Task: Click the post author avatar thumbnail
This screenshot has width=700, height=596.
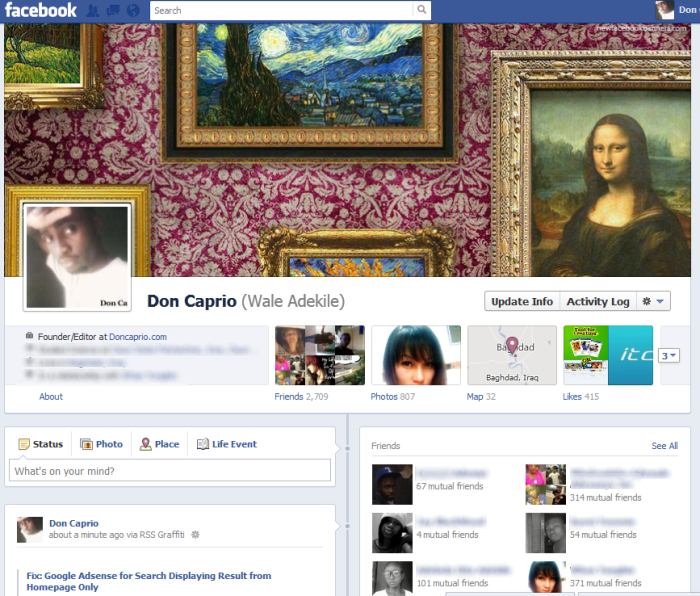Action: (30, 530)
